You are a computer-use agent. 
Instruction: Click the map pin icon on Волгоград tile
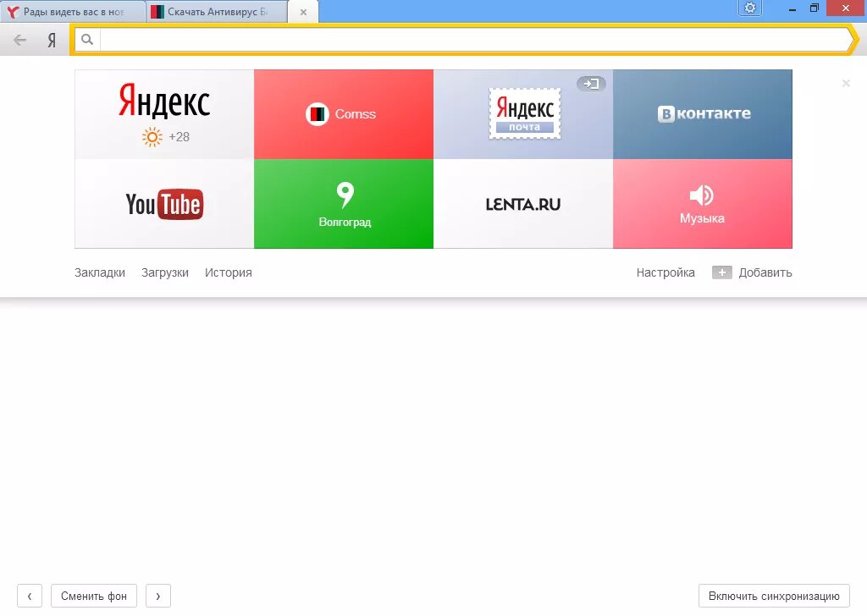(x=345, y=195)
